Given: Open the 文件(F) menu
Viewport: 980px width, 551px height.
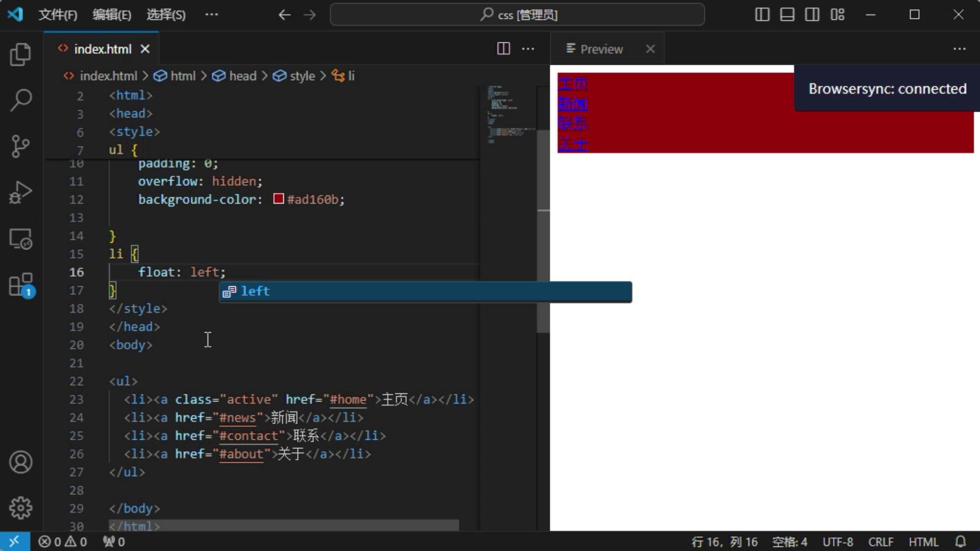Looking at the screenshot, I should coord(58,15).
